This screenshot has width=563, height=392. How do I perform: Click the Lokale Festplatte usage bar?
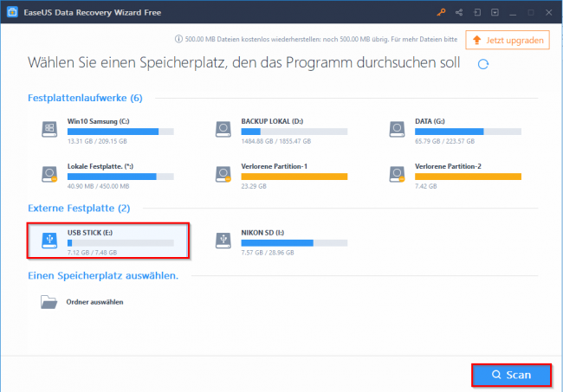(120, 177)
